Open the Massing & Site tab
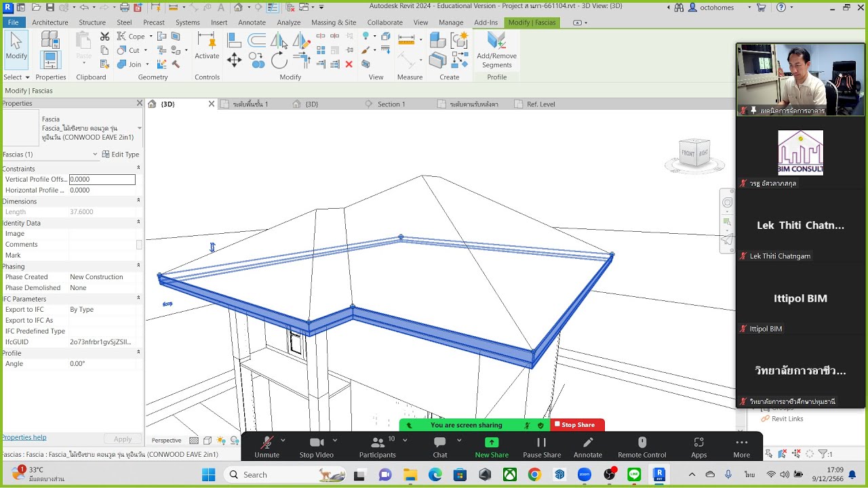This screenshot has height=488, width=868. pos(334,22)
